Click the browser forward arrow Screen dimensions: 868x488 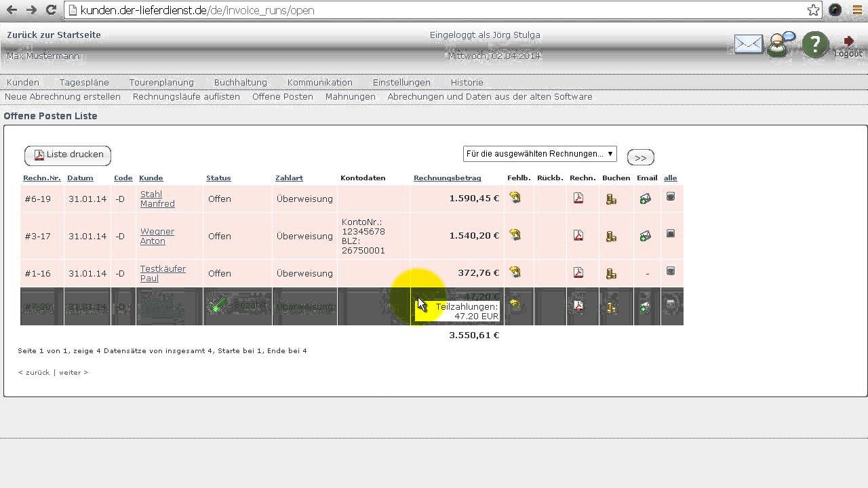31,10
